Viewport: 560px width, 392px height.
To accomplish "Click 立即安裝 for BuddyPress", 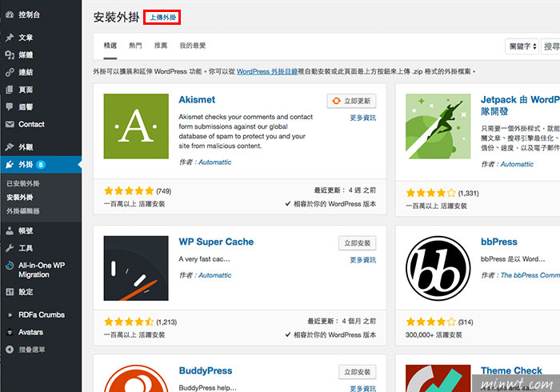I will tap(357, 372).
